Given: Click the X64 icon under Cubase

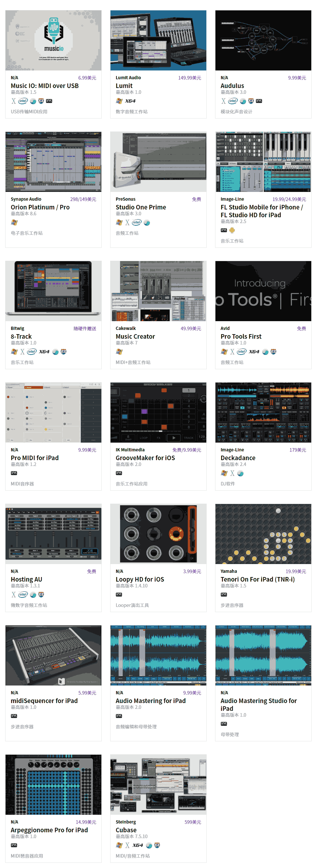Looking at the screenshot, I should (137, 845).
